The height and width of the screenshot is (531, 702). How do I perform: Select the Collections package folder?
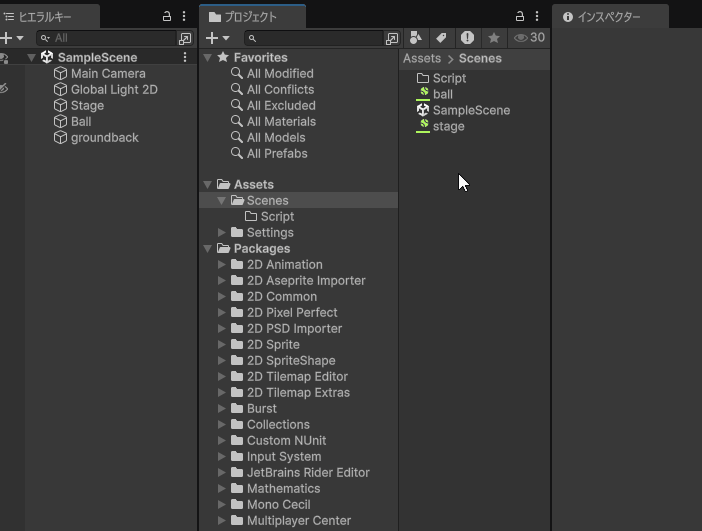pyautogui.click(x=278, y=424)
